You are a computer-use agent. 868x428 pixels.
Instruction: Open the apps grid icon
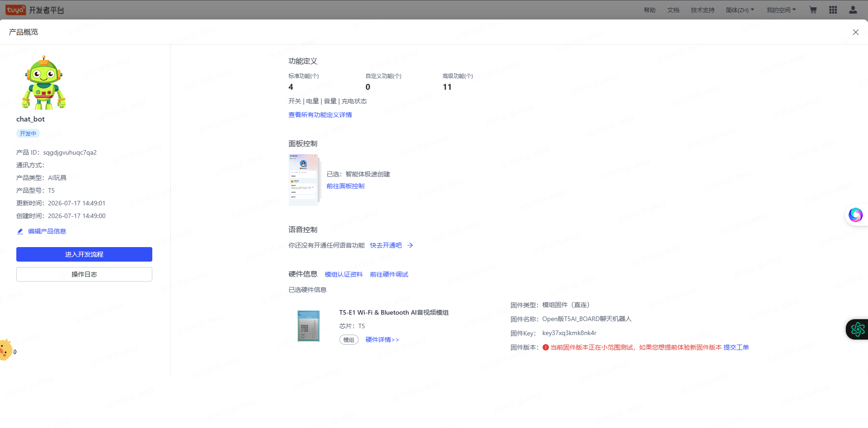(833, 10)
